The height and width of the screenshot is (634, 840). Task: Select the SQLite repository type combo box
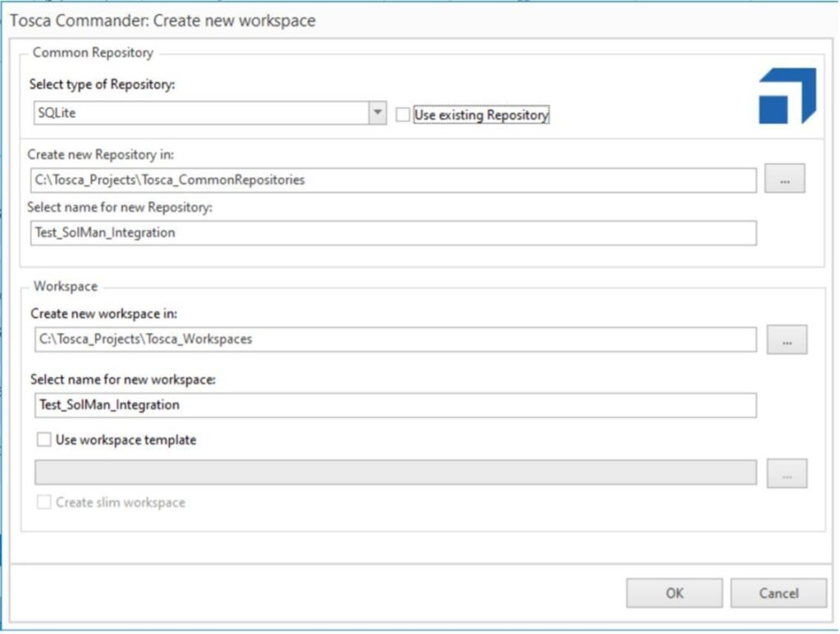(x=209, y=113)
